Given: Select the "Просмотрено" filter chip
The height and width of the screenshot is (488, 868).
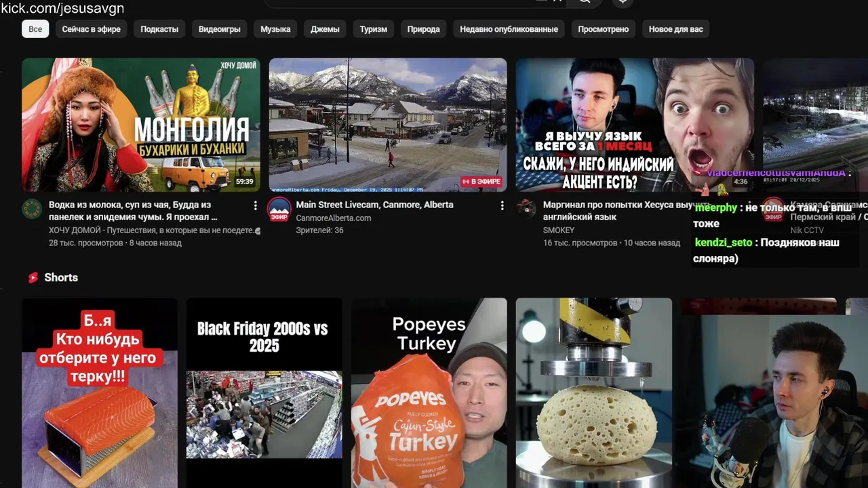Looking at the screenshot, I should click(x=604, y=29).
